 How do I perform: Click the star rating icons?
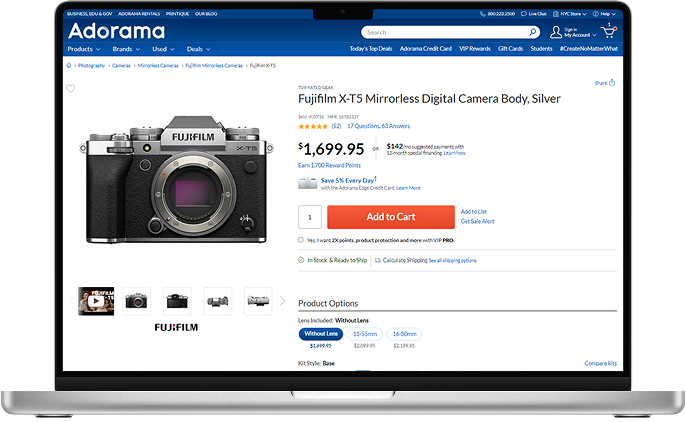tap(313, 126)
